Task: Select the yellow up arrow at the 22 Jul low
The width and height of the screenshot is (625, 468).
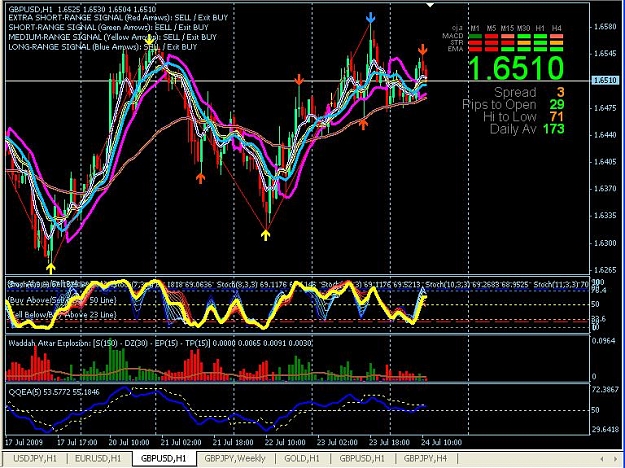Action: click(265, 235)
